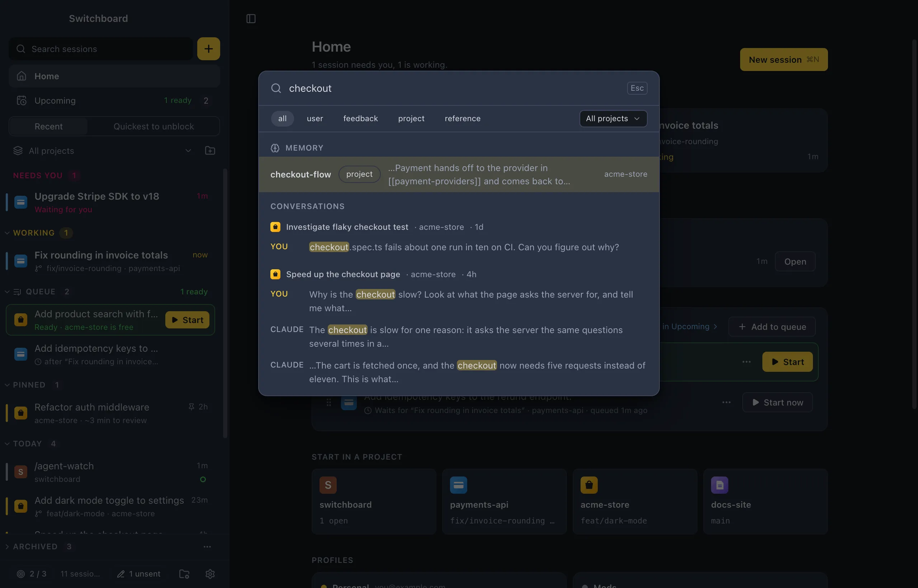Collapse the PINNED section
The image size is (918, 588).
pyautogui.click(x=7, y=385)
